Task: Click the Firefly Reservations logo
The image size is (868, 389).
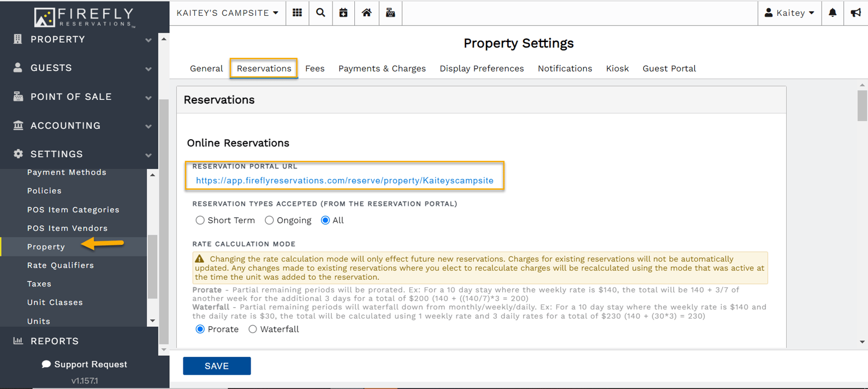Action: 84,16
